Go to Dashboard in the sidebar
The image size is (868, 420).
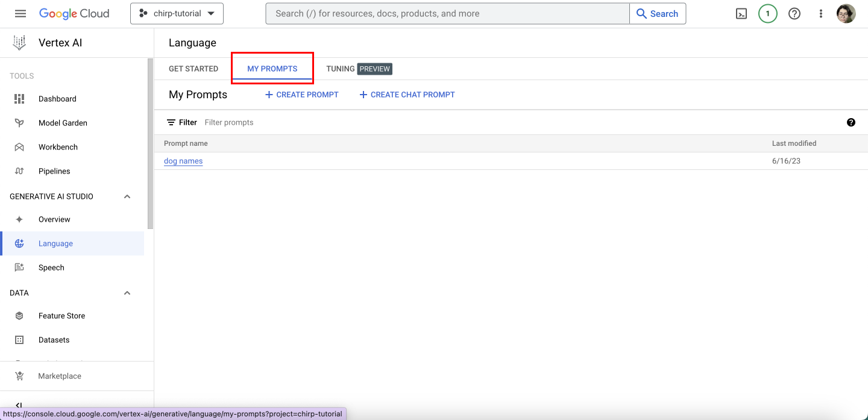tap(57, 99)
